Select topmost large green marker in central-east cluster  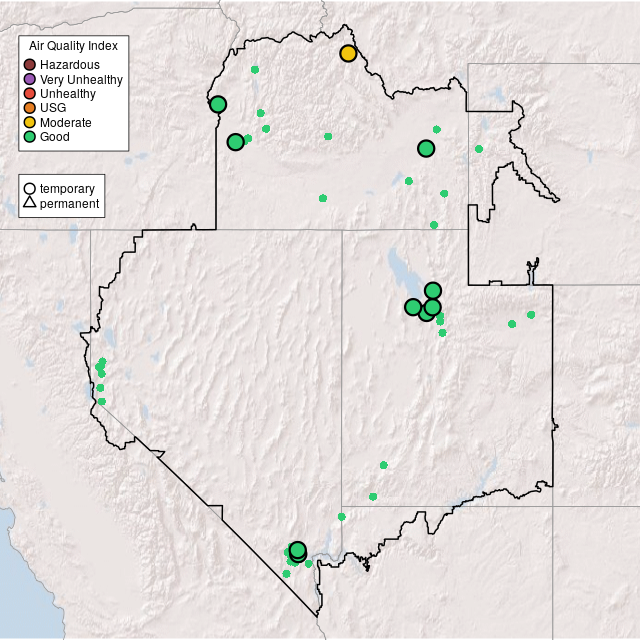click(433, 291)
